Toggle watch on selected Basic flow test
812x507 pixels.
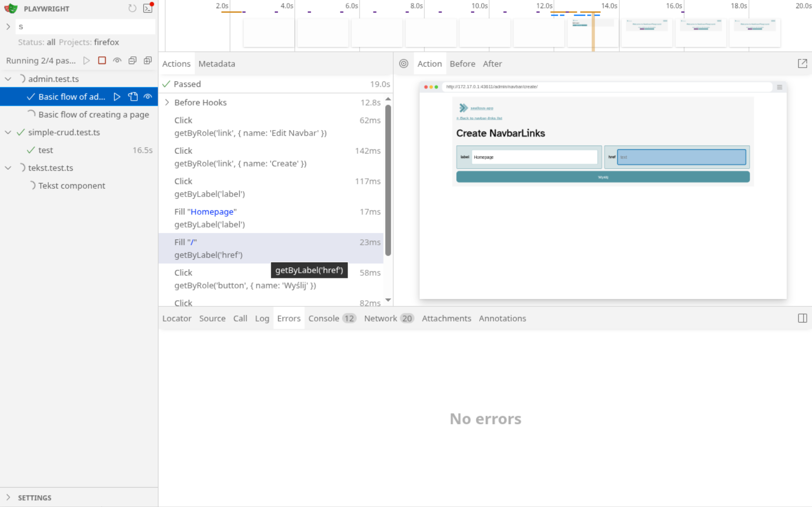click(x=148, y=97)
